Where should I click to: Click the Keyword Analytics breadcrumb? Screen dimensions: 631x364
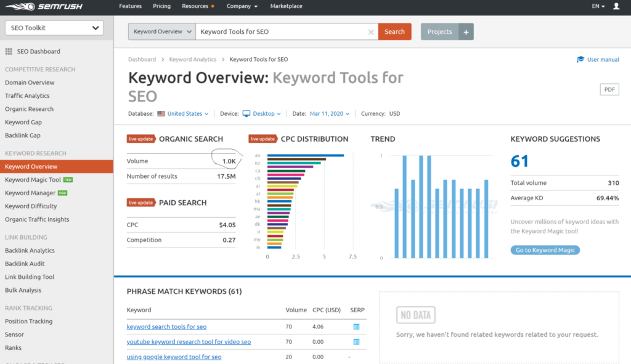[x=193, y=60]
